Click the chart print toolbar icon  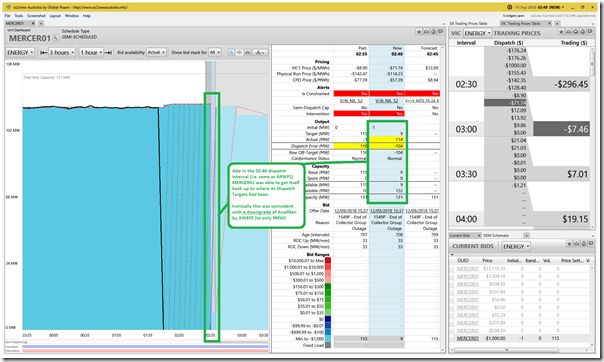(x=248, y=52)
